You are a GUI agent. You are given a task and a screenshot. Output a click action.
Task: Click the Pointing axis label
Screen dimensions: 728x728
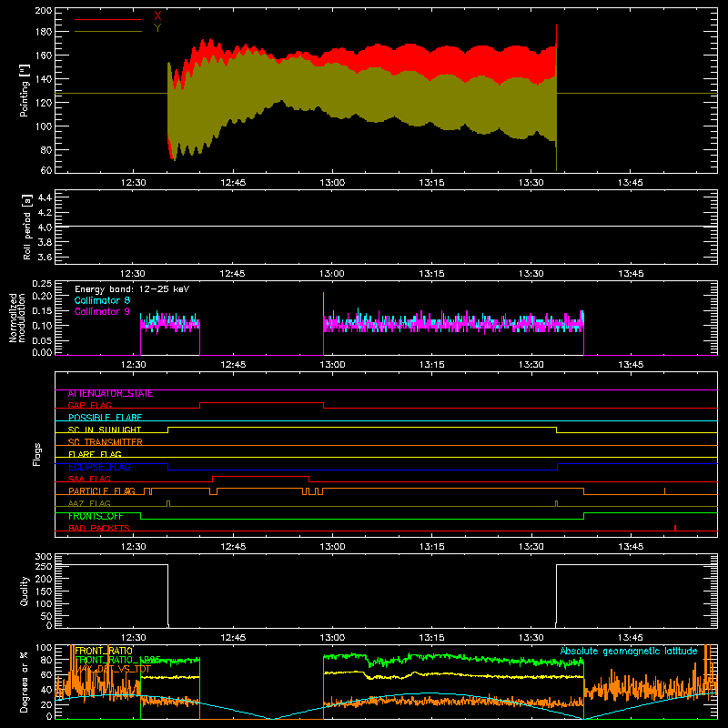click(x=25, y=90)
